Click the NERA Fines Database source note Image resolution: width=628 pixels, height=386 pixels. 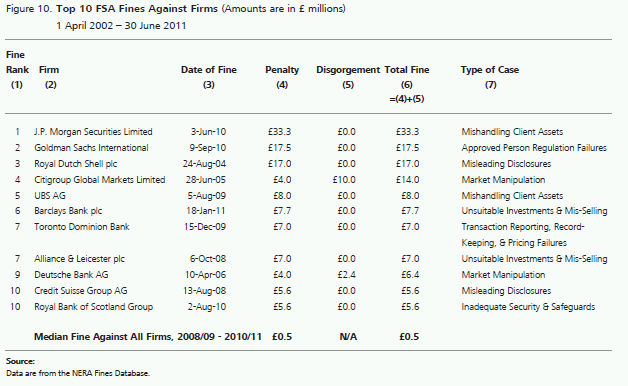[78, 373]
